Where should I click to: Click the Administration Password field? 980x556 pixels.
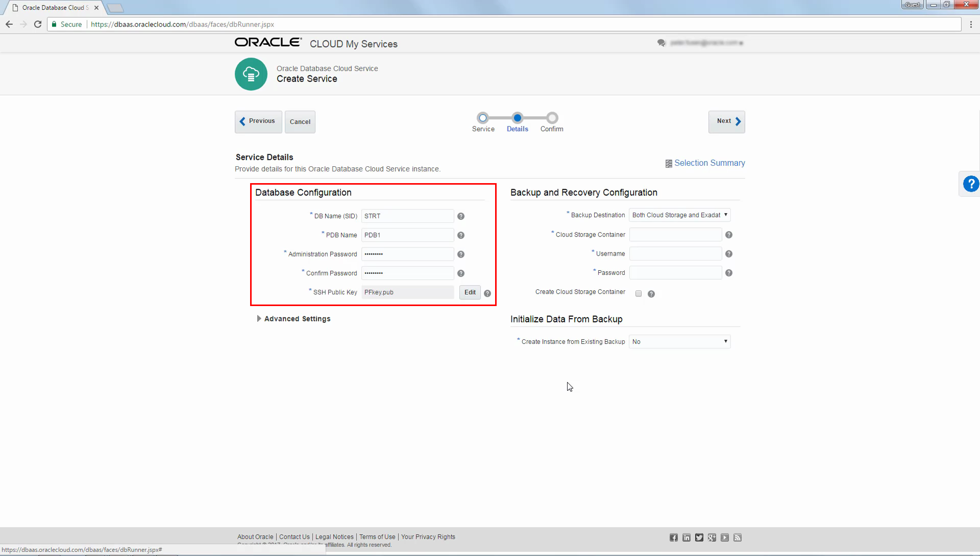click(408, 254)
